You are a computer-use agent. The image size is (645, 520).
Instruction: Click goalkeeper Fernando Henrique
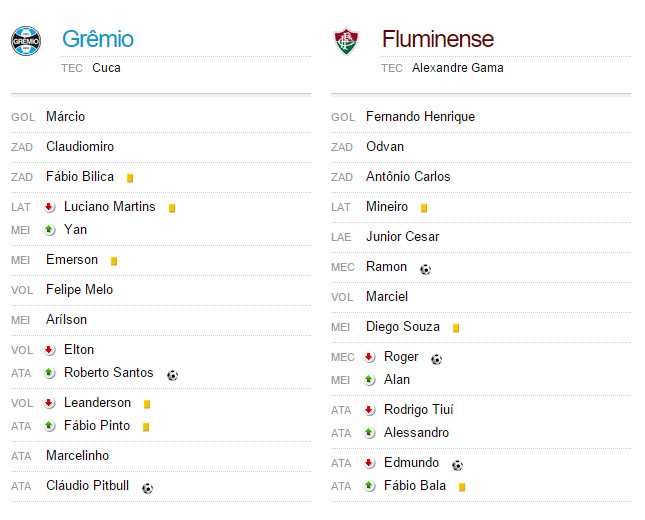pyautogui.click(x=420, y=117)
